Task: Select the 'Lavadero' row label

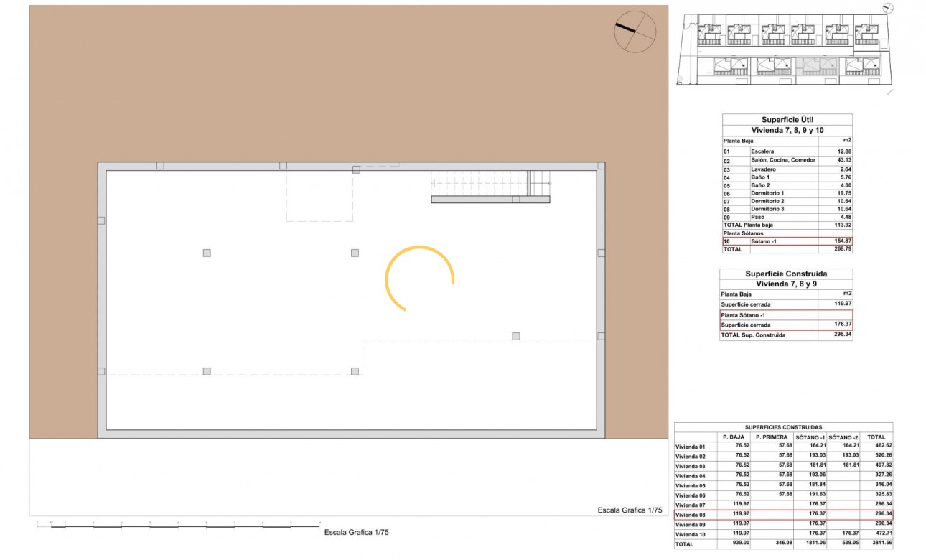Action: click(762, 169)
